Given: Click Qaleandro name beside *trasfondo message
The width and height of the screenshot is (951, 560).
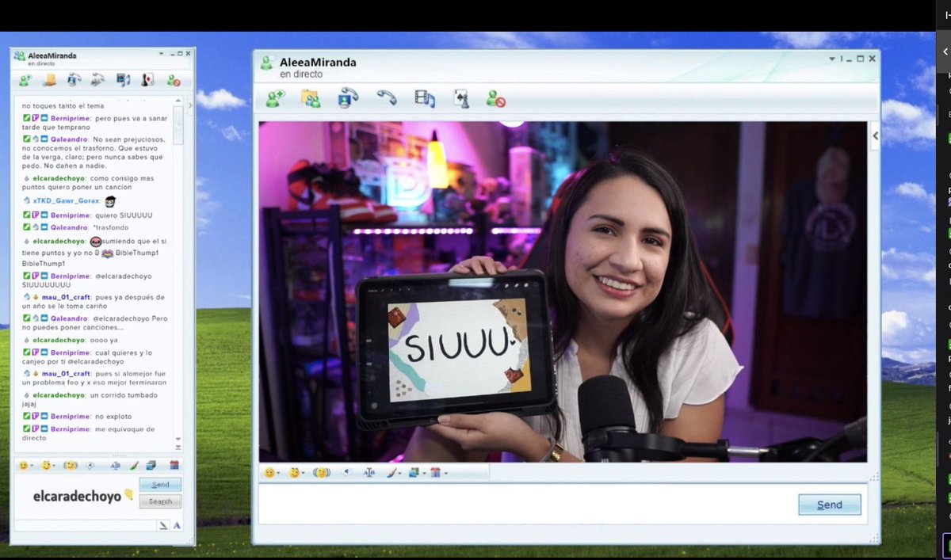Looking at the screenshot, I should tap(70, 227).
